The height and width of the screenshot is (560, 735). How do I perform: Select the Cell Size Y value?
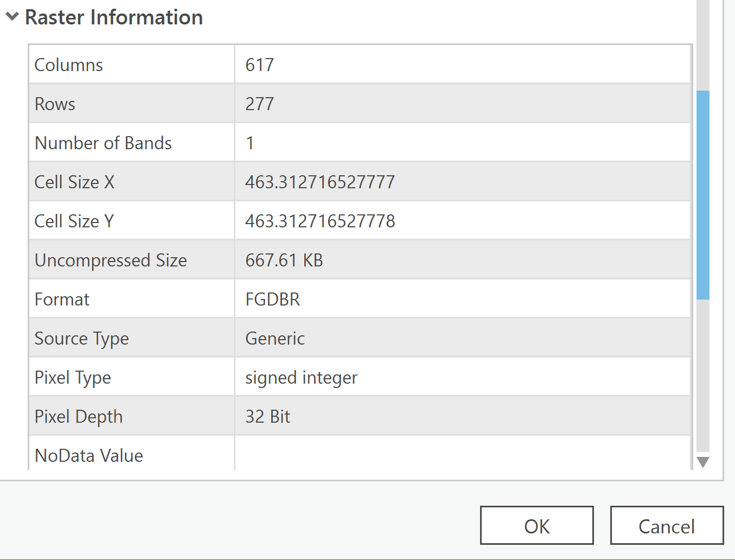point(320,221)
